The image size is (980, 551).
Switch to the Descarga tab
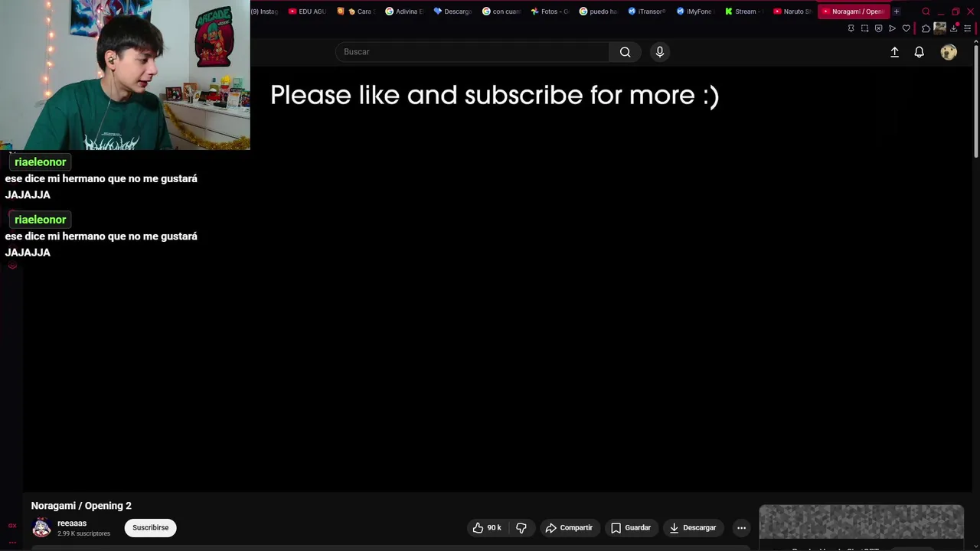point(452,11)
